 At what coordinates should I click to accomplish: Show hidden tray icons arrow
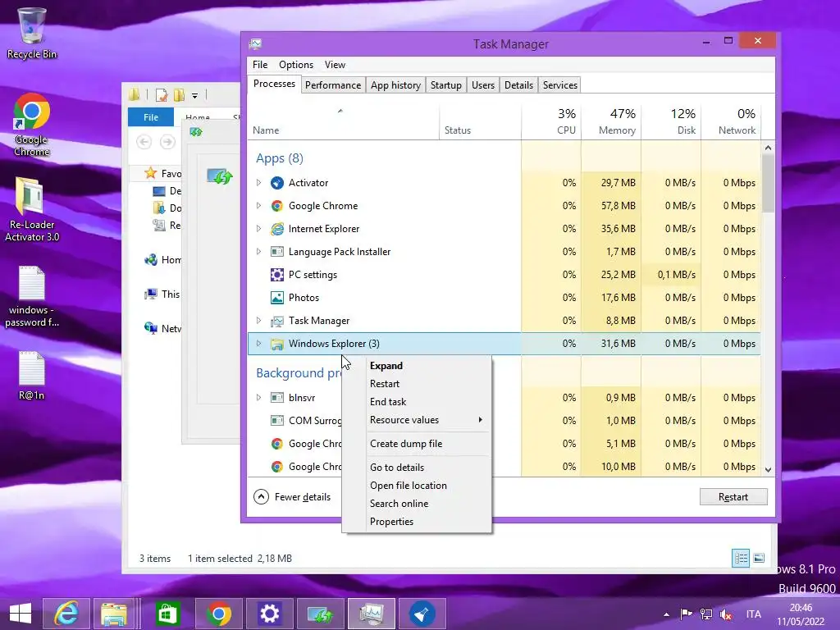pos(666,614)
